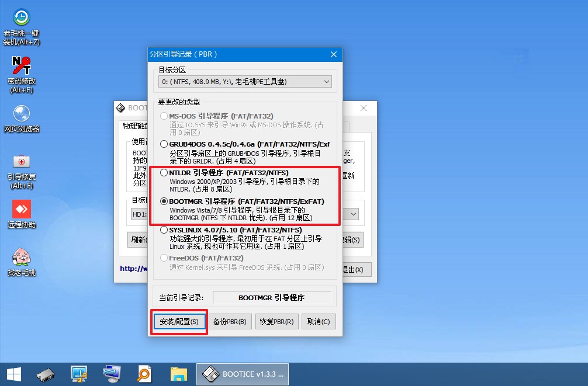588x386 pixels.
Task: Click 刷新 button in BOOTICE window
Action: click(x=138, y=240)
